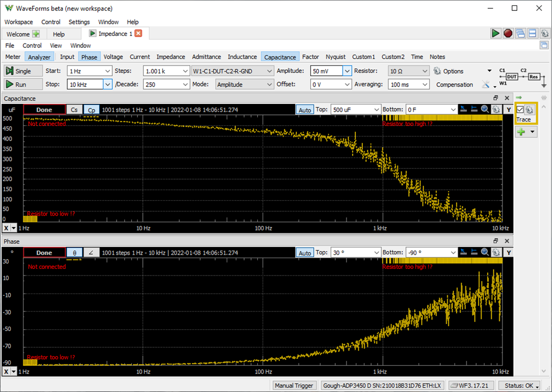Toggle the Meter view button
This screenshot has width=552, height=392.
(x=13, y=57)
